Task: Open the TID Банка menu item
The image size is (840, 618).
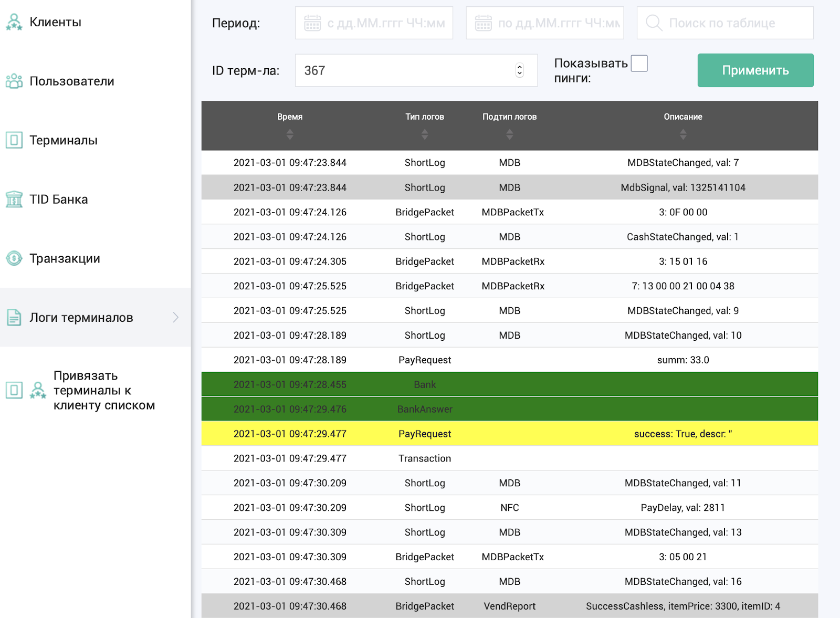Action: (96, 199)
